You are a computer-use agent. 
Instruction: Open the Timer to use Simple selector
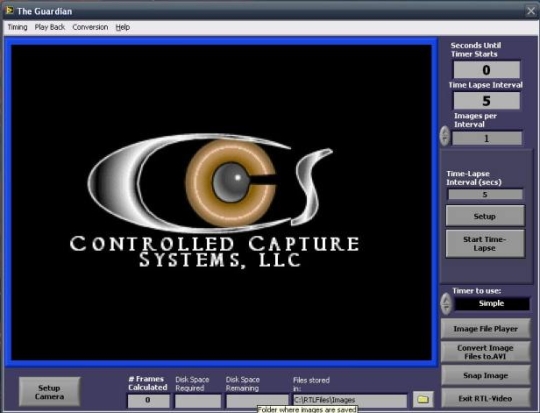(x=491, y=303)
